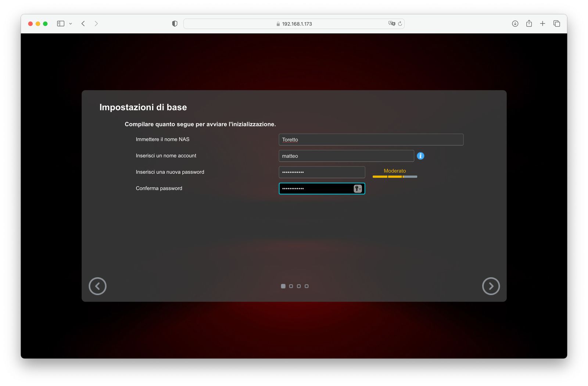
Task: Click the 'Inserisci un nome account' label
Action: pos(166,156)
